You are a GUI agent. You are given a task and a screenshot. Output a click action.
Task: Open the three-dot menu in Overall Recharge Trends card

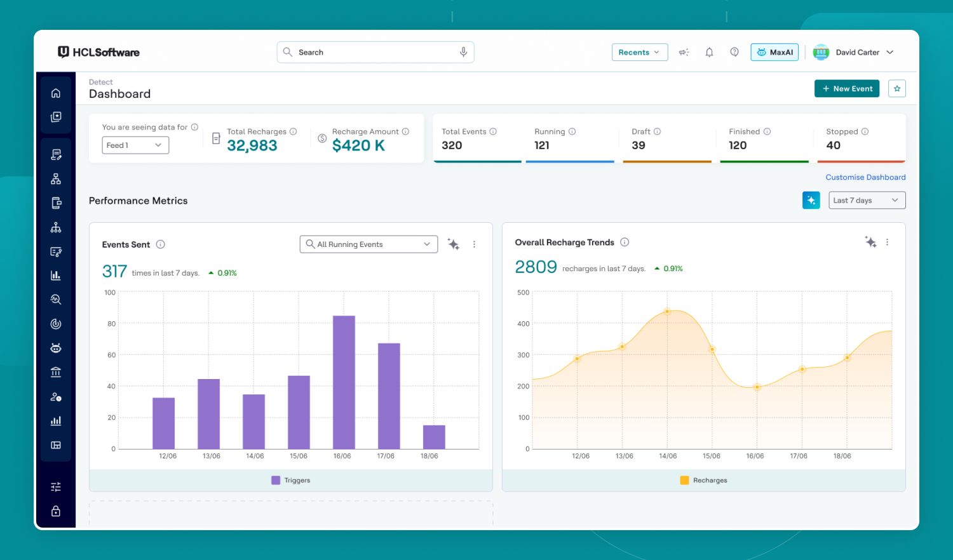click(x=888, y=242)
